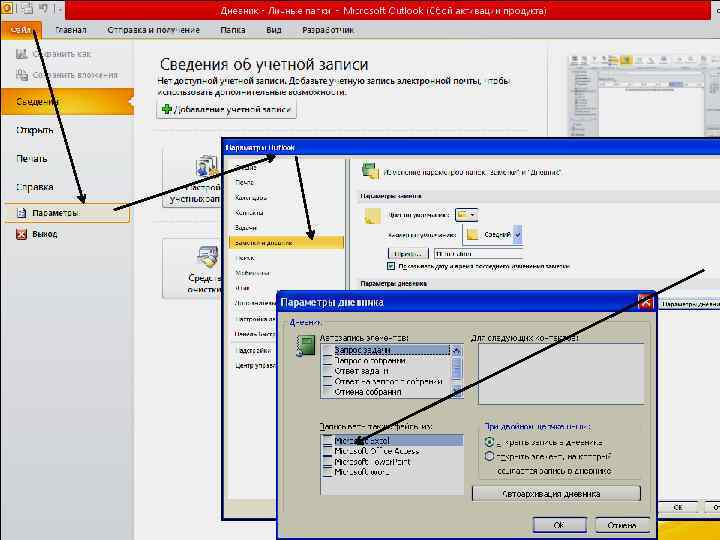Check the Запрос задачи item checkbox
This screenshot has width=720, height=540.
pos(327,350)
